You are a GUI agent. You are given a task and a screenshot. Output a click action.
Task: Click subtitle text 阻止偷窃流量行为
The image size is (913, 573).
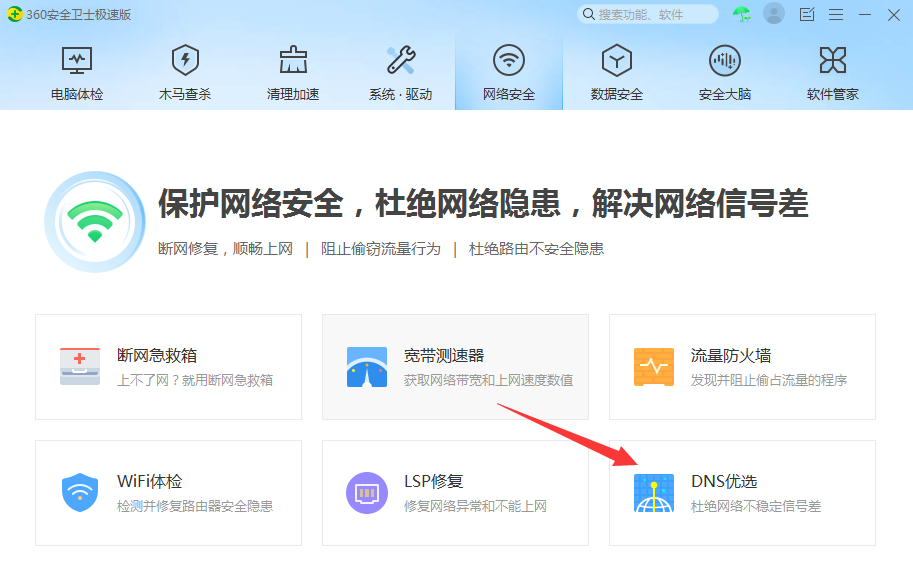pyautogui.click(x=381, y=249)
